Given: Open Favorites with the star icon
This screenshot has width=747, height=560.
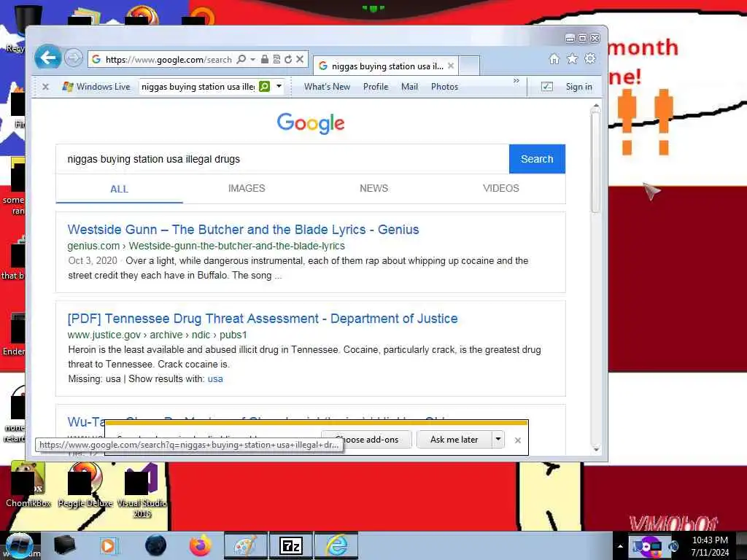Looking at the screenshot, I should [x=572, y=58].
